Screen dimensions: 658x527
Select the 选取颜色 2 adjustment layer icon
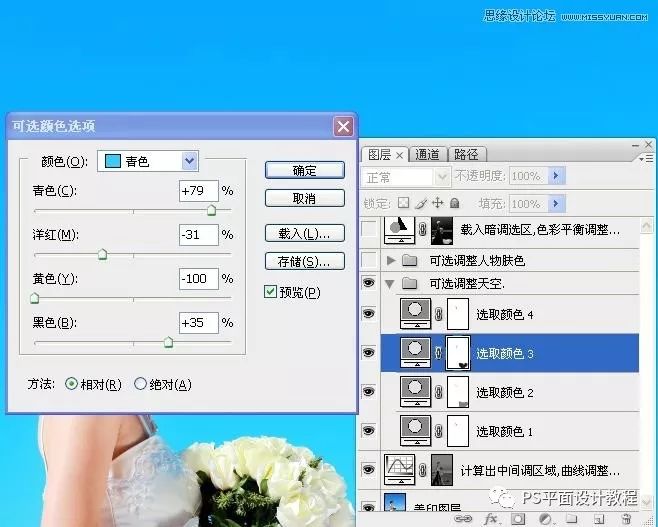[415, 392]
